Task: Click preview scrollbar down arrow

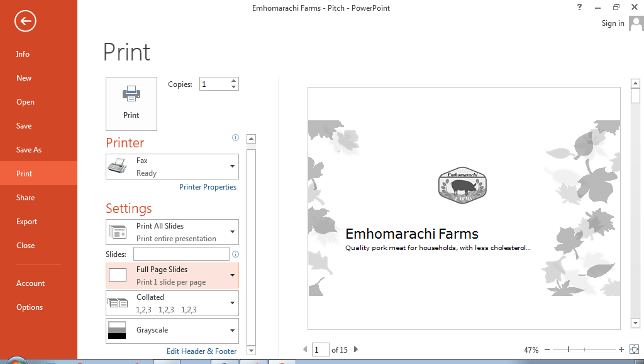Action: click(x=635, y=323)
